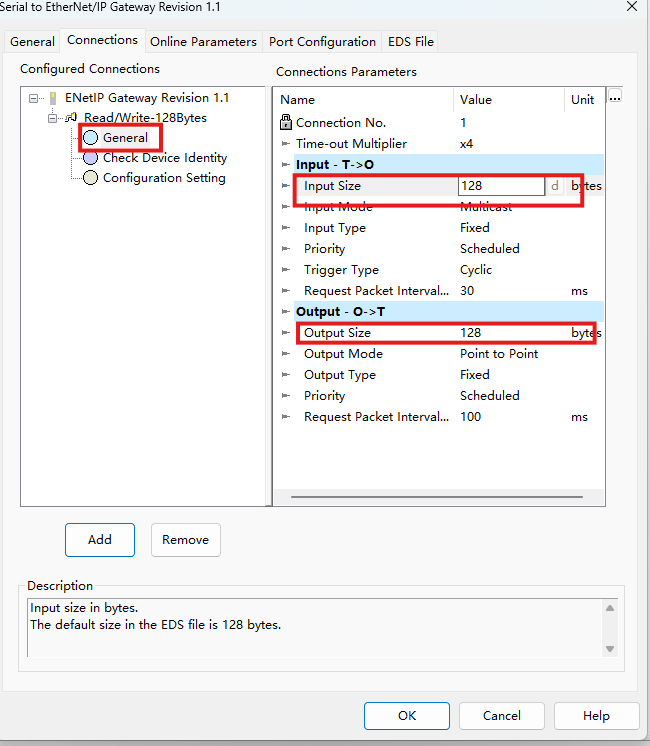650x746 pixels.
Task: Click the Connection No. value 1
Action: click(463, 122)
